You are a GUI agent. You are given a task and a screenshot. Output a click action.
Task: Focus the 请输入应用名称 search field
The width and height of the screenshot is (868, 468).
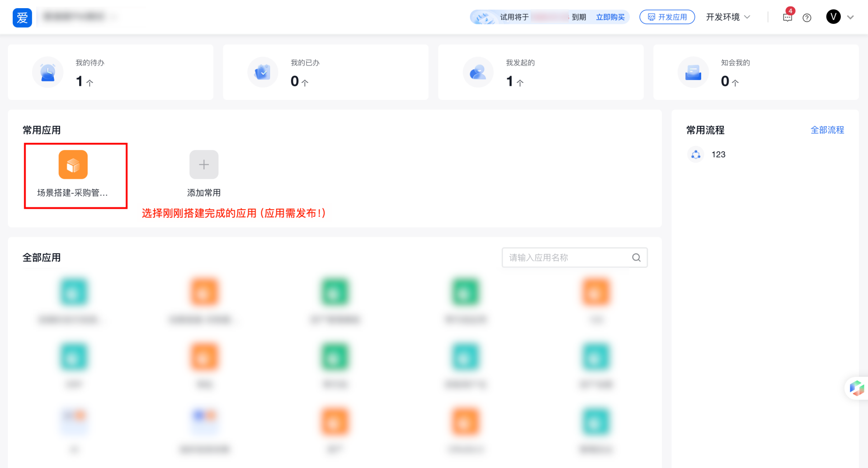pos(567,257)
